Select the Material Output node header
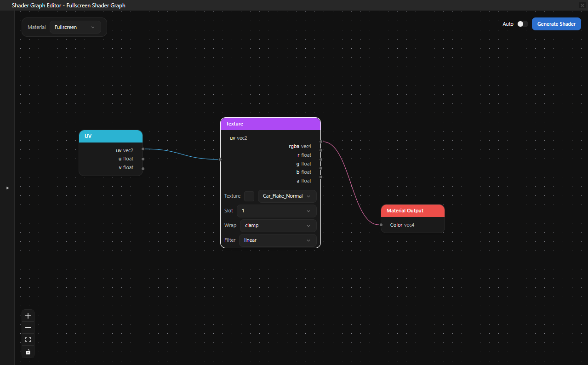Image resolution: width=588 pixels, height=365 pixels. coord(412,211)
